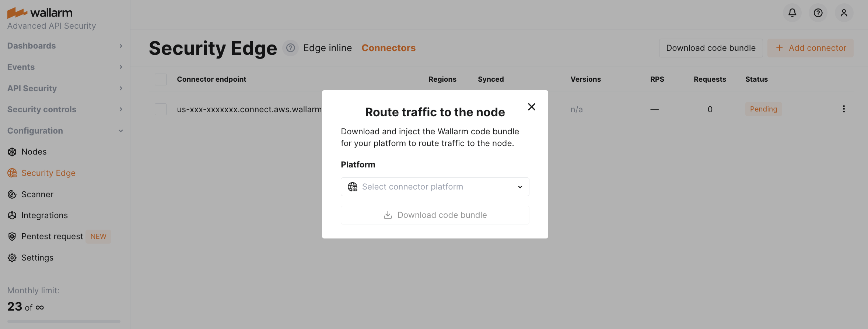Viewport: 868px width, 329px height.
Task: Click the Scanner icon in sidebar
Action: pyautogui.click(x=12, y=194)
